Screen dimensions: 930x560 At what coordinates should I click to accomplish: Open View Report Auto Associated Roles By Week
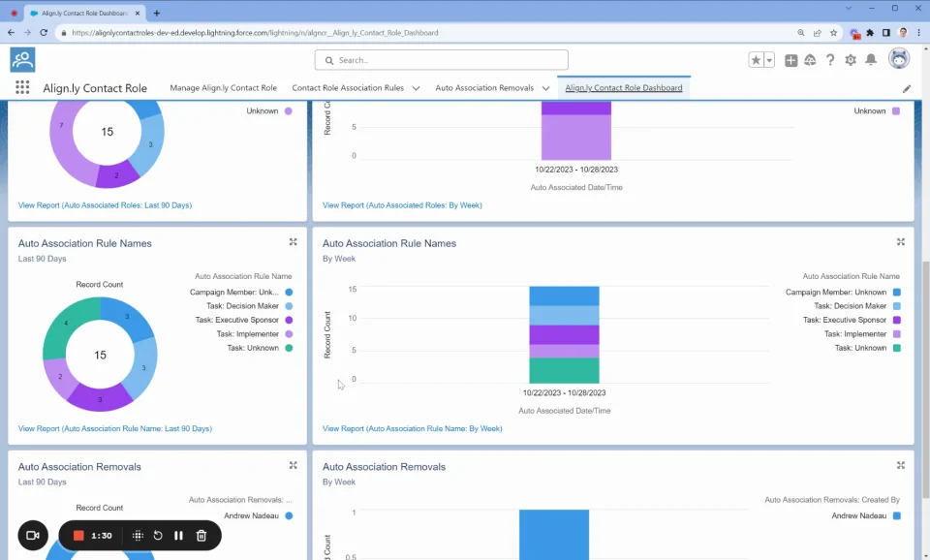402,205
